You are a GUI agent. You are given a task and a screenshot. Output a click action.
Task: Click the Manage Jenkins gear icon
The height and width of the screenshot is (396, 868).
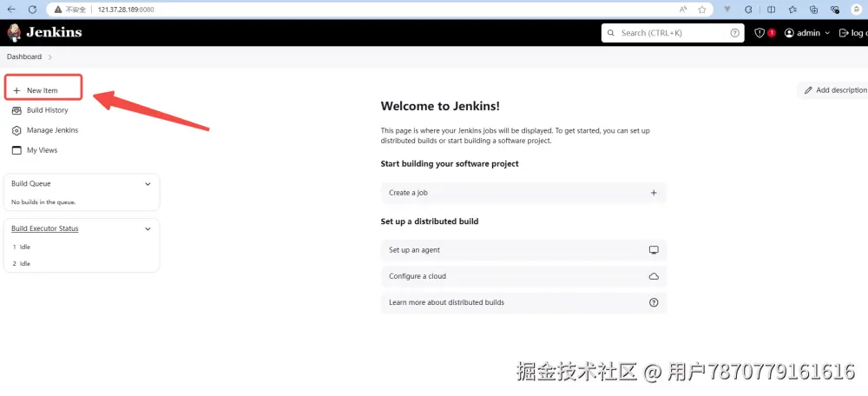(x=16, y=130)
